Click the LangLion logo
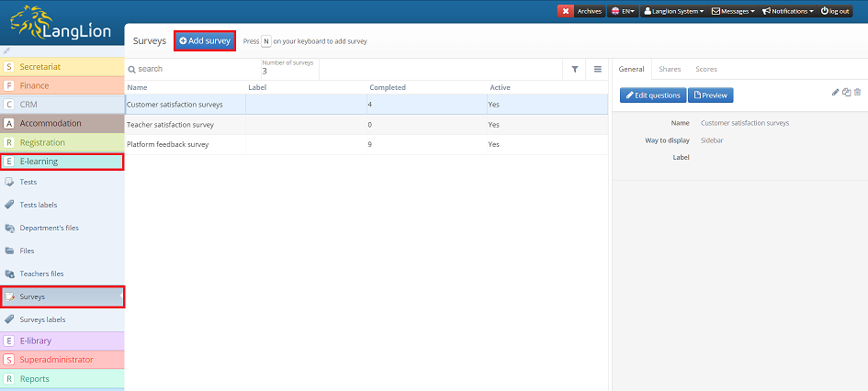868x391 pixels. [x=62, y=25]
